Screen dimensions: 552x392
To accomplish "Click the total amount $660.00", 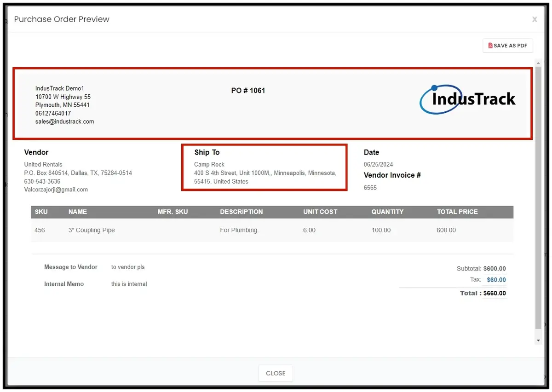I will point(494,293).
